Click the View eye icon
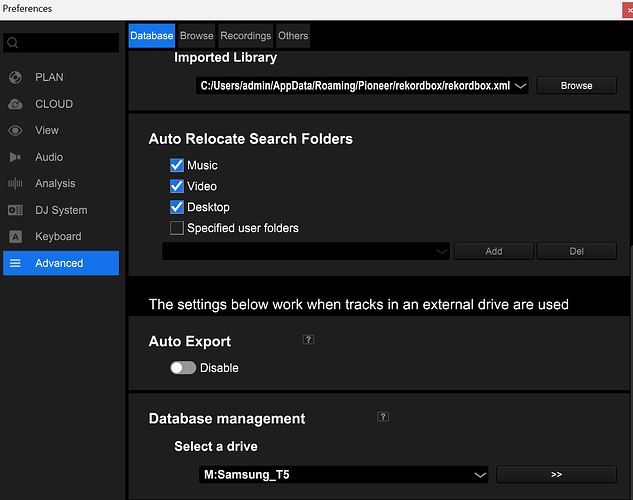The height and width of the screenshot is (500, 633). click(15, 130)
